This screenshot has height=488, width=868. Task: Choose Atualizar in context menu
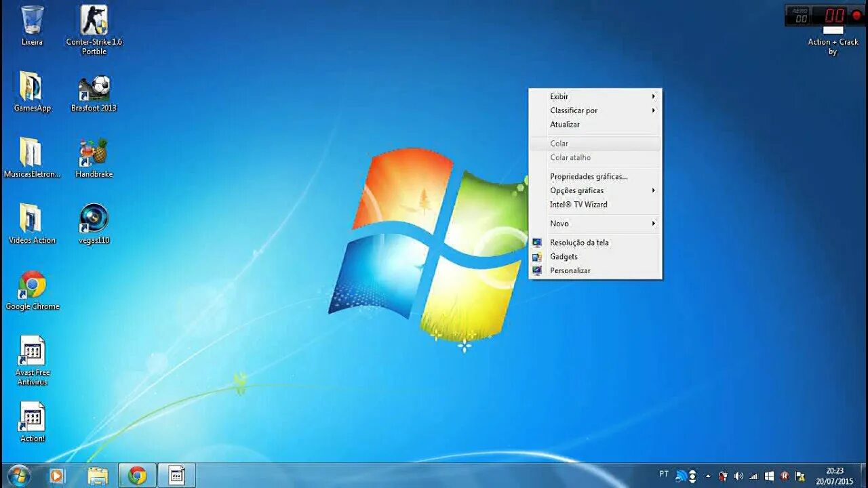pyautogui.click(x=595, y=125)
